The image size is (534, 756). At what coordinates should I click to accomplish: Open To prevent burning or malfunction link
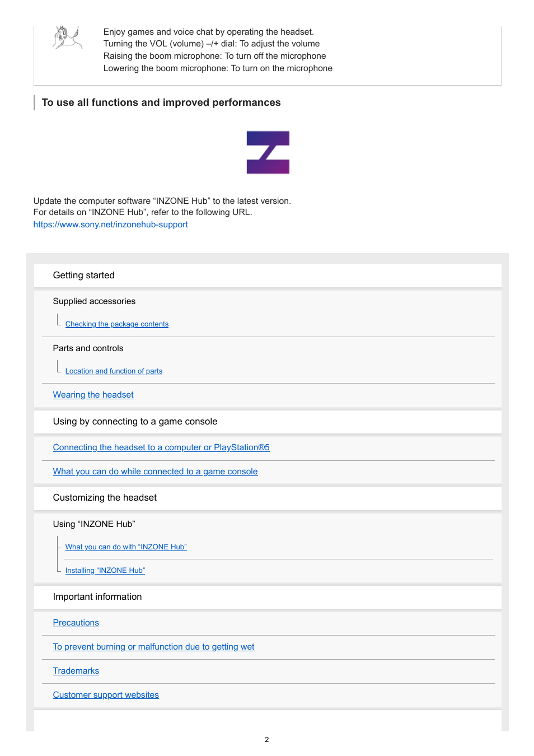153,647
